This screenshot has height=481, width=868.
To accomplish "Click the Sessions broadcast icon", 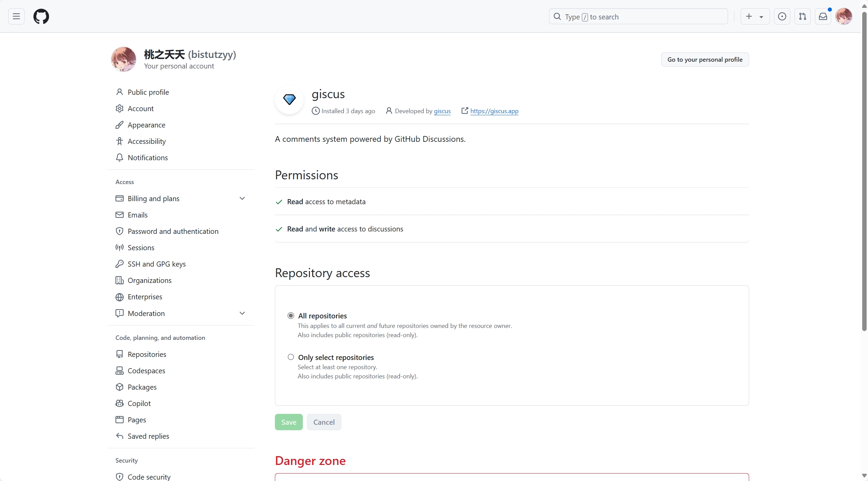I will [x=120, y=247].
